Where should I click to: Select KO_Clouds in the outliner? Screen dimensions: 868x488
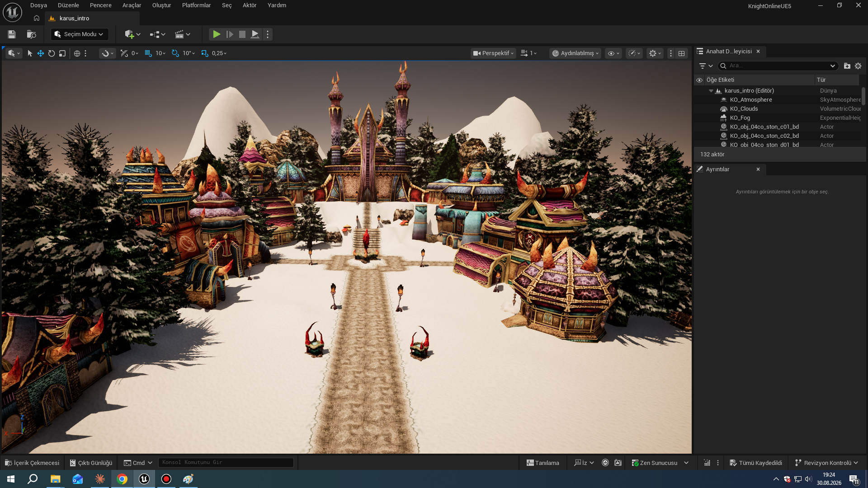click(x=744, y=109)
